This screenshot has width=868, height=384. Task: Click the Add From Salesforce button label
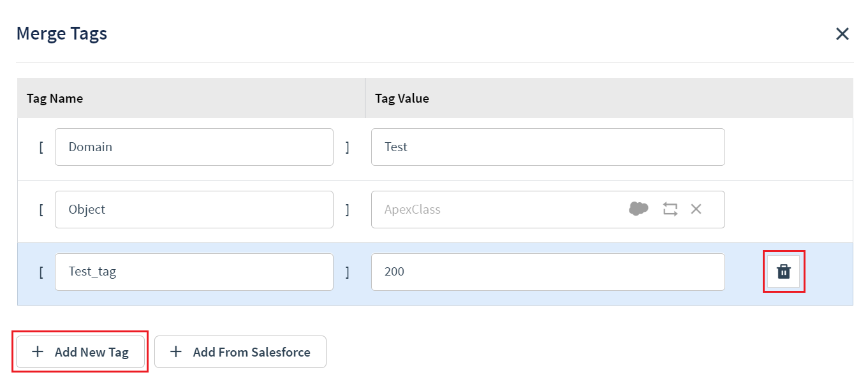click(x=252, y=352)
